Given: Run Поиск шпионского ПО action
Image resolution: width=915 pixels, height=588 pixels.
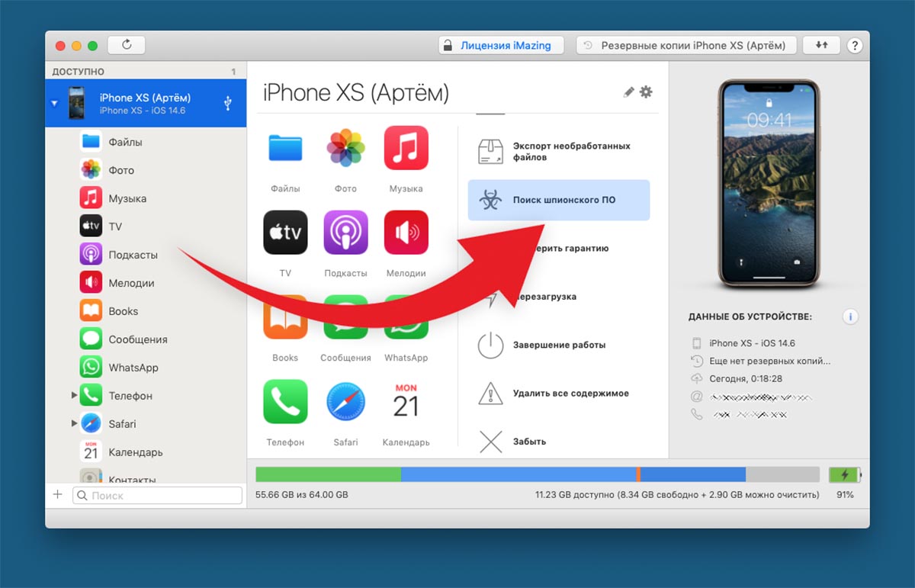Looking at the screenshot, I should click(x=559, y=200).
